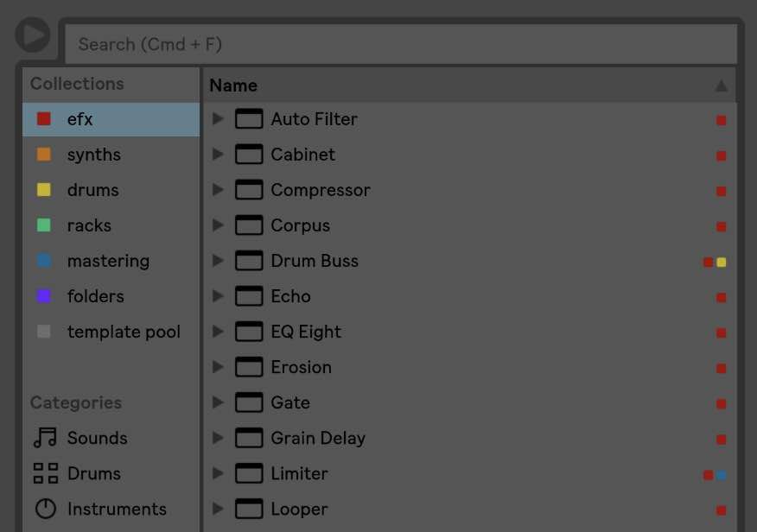The width and height of the screenshot is (757, 532).
Task: Choose the folders collection
Action: click(111, 296)
